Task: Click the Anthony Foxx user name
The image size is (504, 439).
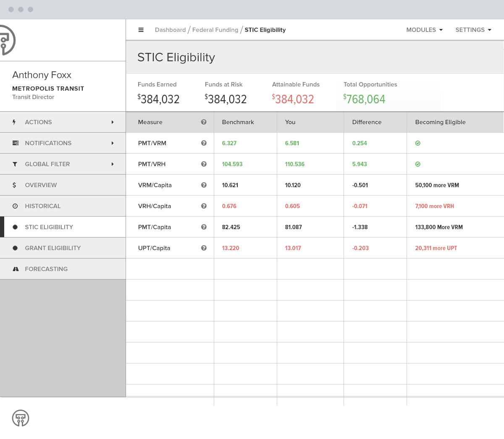Action: coord(42,75)
